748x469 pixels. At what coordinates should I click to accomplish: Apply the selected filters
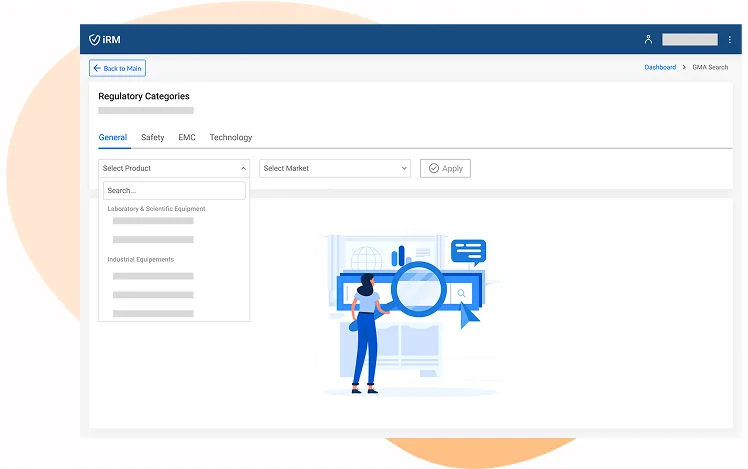[x=445, y=168]
